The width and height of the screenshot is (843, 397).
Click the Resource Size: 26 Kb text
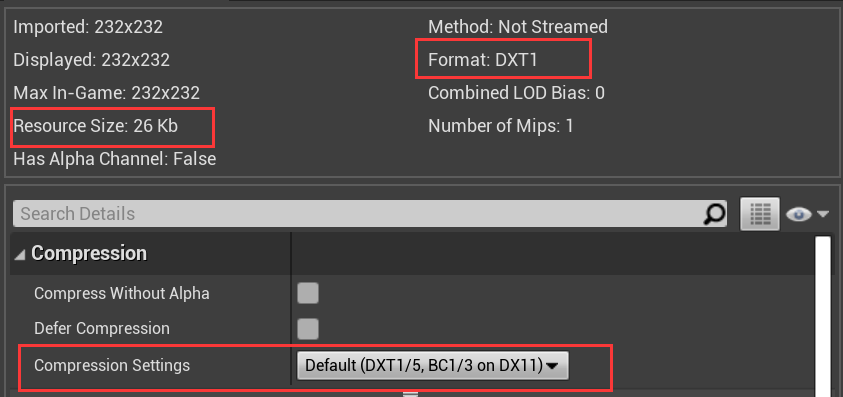coord(96,126)
